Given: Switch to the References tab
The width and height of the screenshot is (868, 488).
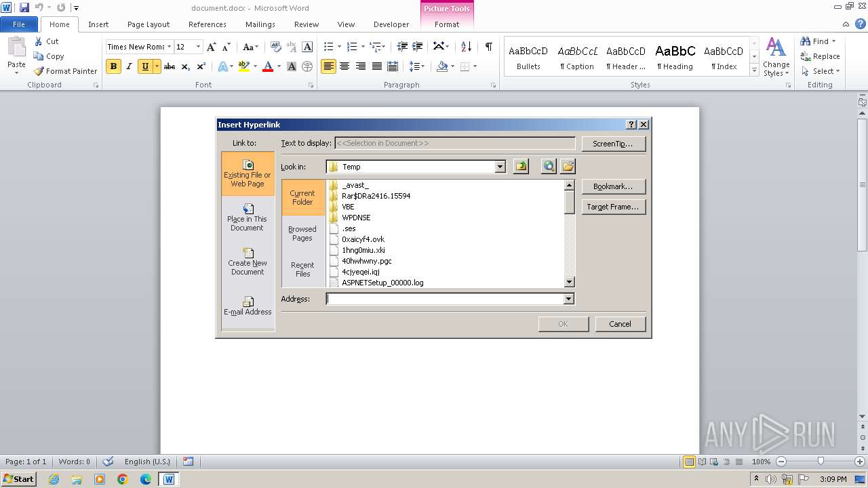Looking at the screenshot, I should (x=208, y=24).
